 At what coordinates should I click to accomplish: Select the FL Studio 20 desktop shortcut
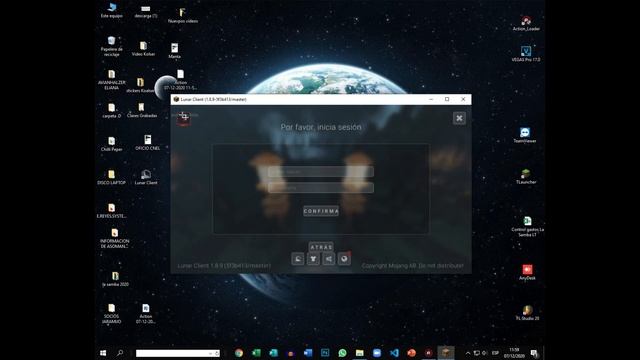click(x=527, y=313)
